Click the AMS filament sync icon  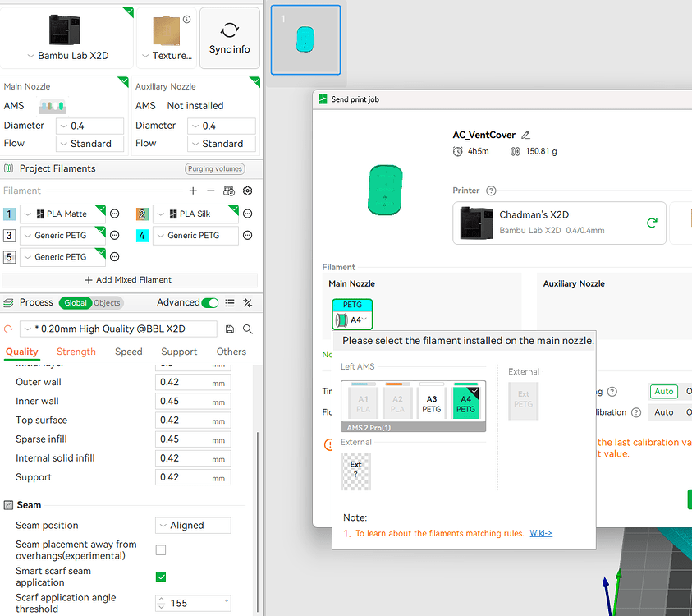point(228,191)
